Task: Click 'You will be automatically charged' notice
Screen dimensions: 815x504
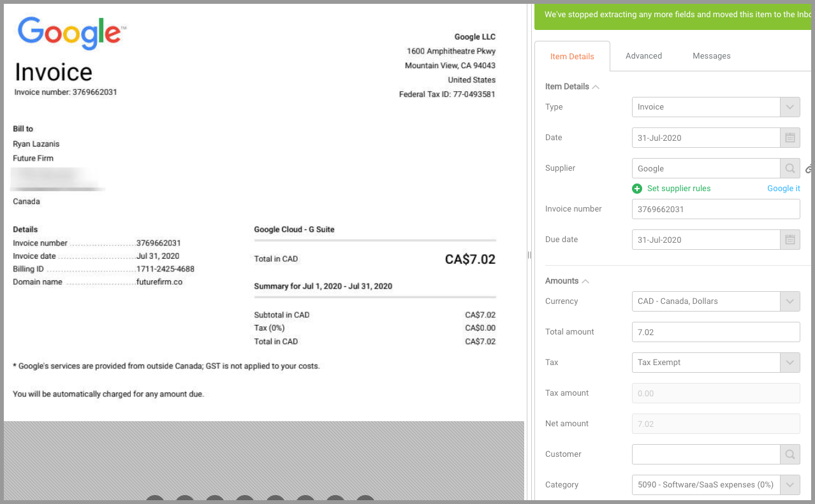Action: pos(108,394)
